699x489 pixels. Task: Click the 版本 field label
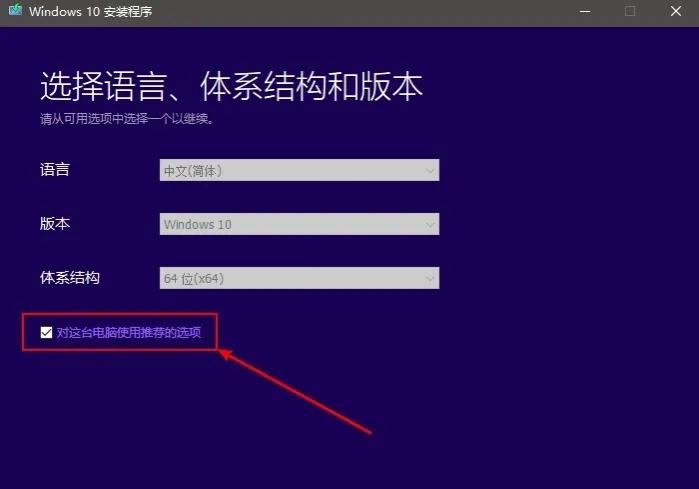55,224
